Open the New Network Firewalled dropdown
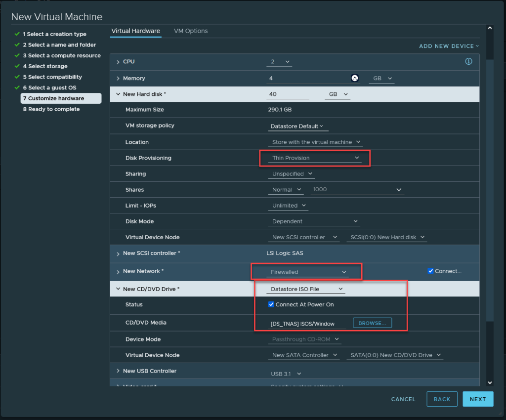Image resolution: width=506 pixels, height=420 pixels. (x=308, y=272)
